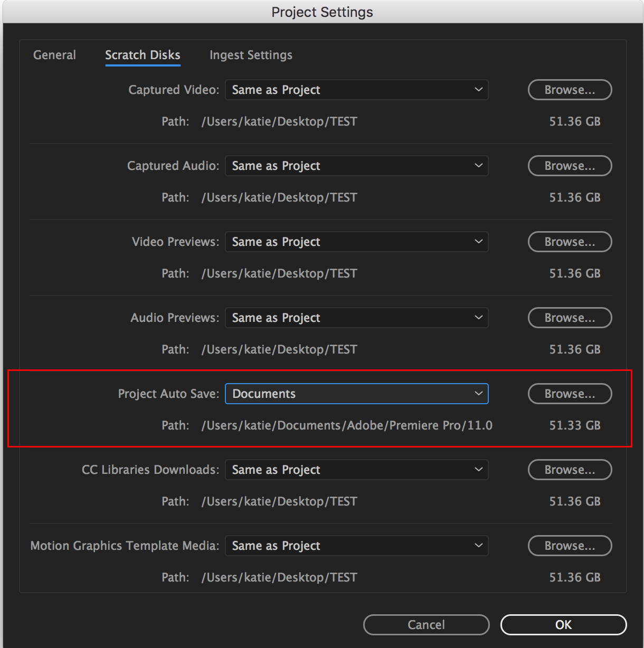Viewport: 644px width, 648px height.
Task: Expand the Captured Audio location dropdown
Action: tap(356, 166)
